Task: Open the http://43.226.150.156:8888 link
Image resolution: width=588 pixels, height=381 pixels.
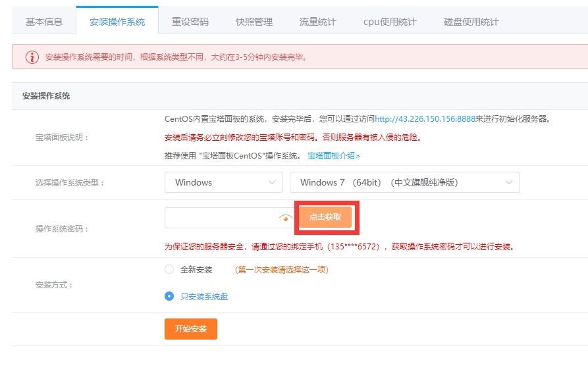Action: 425,119
